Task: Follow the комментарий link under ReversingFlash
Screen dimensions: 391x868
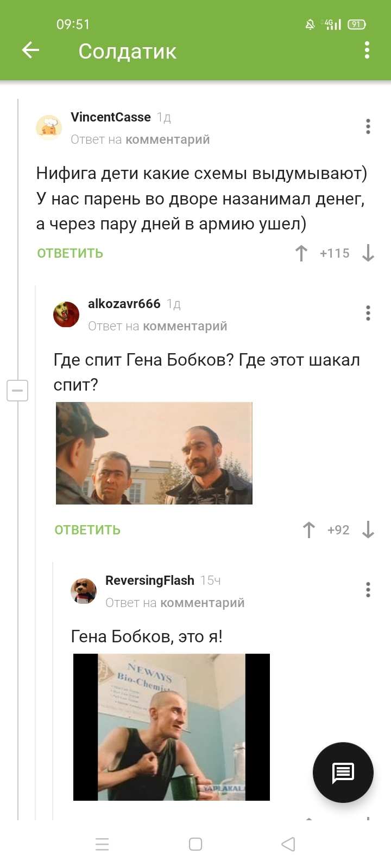Action: (x=203, y=603)
